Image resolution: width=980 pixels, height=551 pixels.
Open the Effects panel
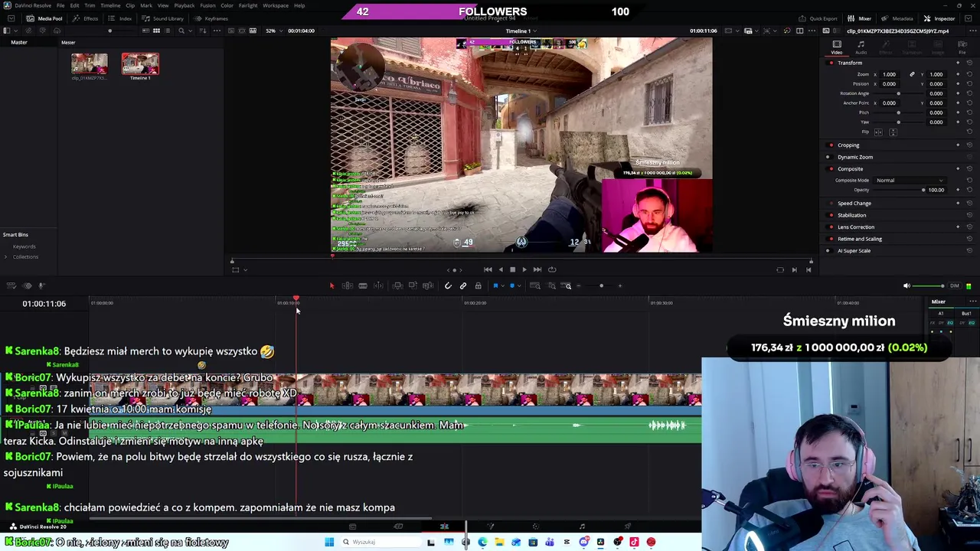87,18
